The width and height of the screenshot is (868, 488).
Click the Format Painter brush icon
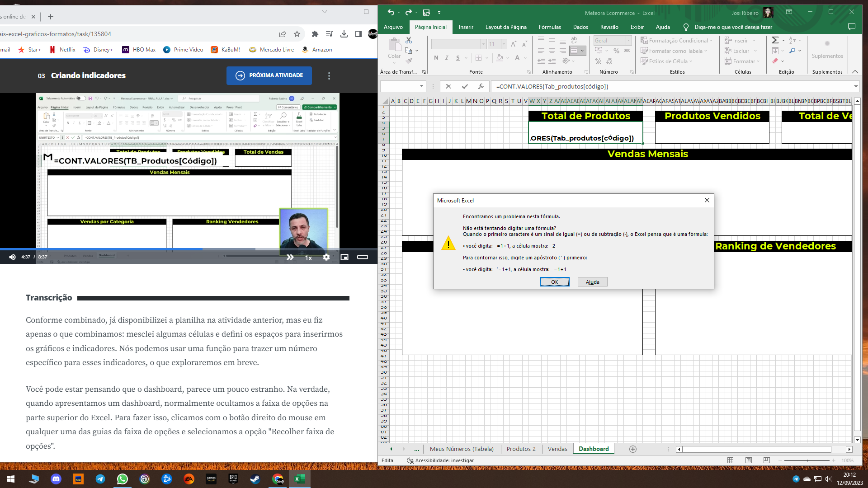[x=409, y=61]
